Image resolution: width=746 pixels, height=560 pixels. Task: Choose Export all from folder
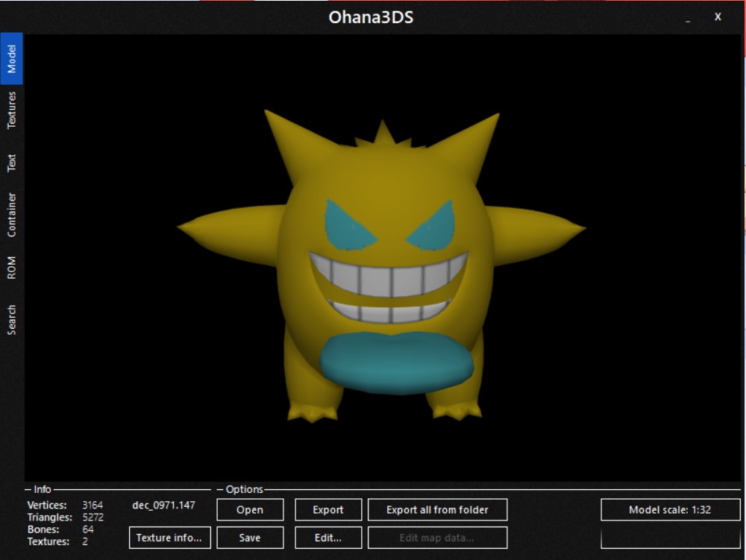pos(437,509)
